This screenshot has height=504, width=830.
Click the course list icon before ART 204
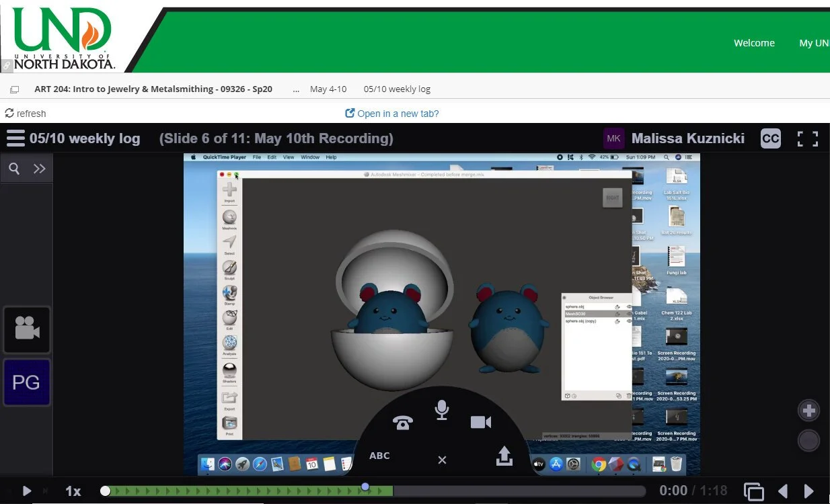[x=14, y=89]
